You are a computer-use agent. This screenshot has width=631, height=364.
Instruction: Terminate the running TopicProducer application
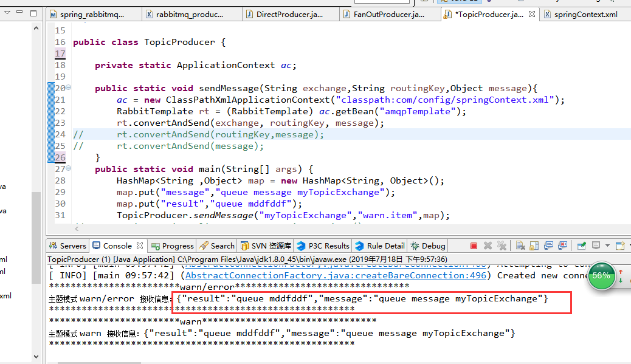[x=474, y=246]
